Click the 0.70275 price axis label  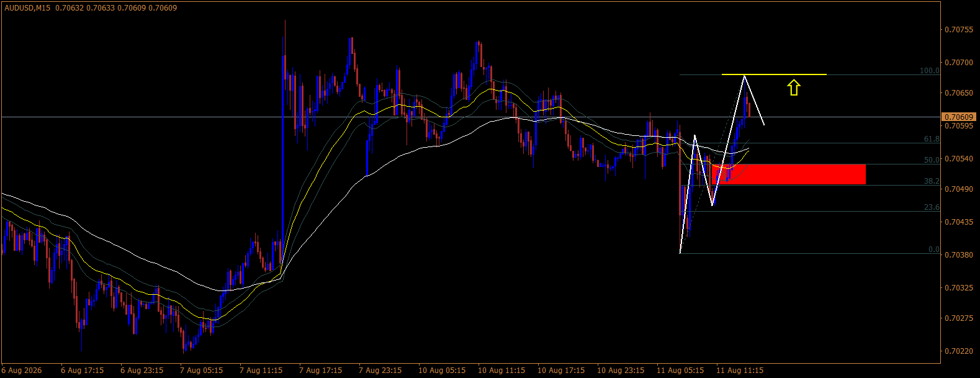tap(959, 318)
